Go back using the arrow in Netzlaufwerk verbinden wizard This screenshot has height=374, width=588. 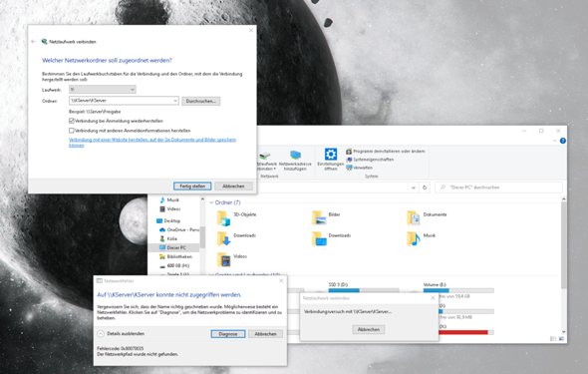[x=33, y=41]
